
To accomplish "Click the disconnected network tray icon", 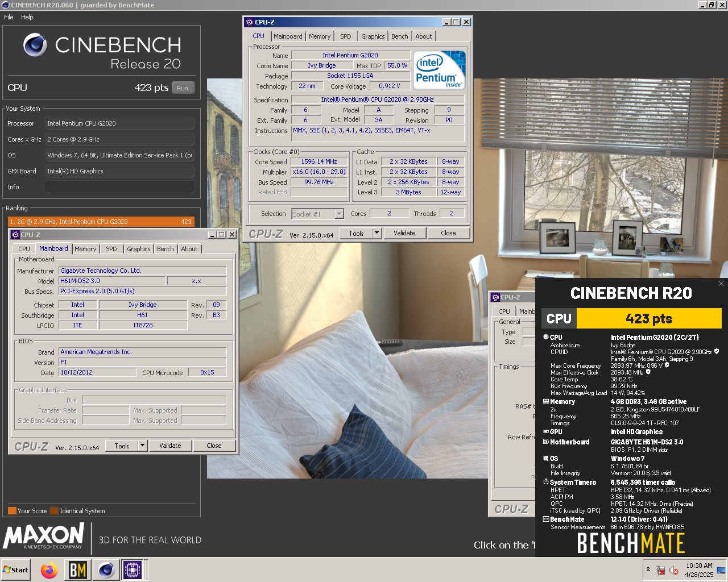I will 660,570.
